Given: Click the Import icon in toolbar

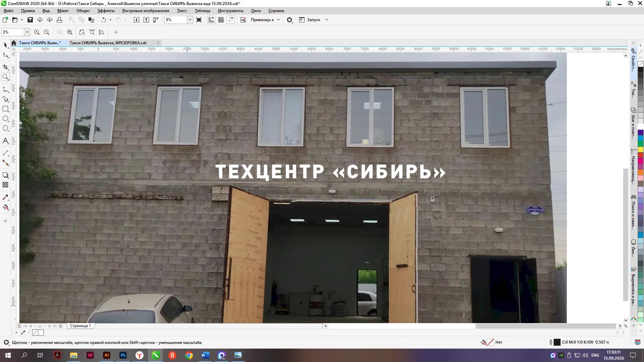Looking at the screenshot, I should pyautogui.click(x=137, y=20).
